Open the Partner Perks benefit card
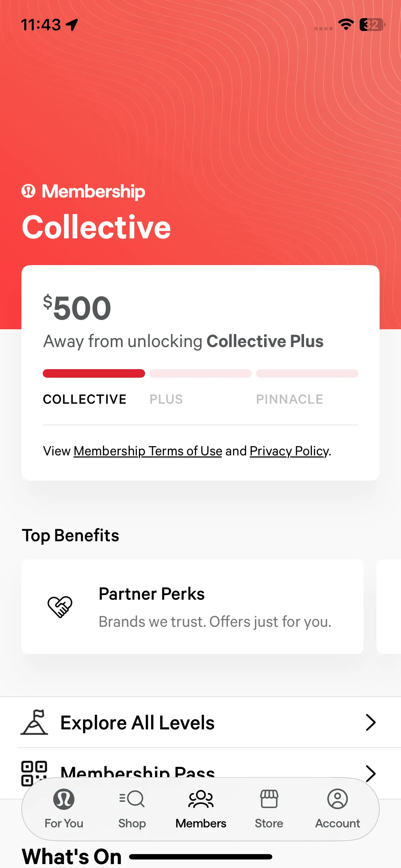 [x=192, y=606]
